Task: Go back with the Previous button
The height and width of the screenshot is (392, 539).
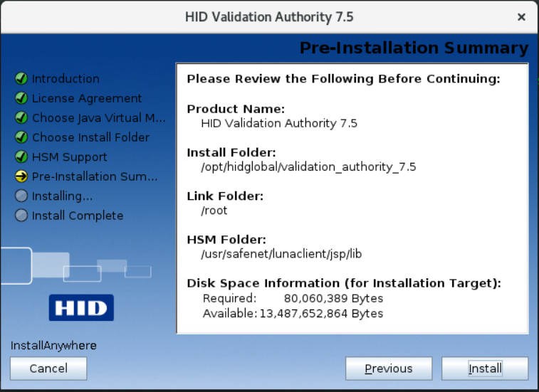Action: [x=388, y=369]
